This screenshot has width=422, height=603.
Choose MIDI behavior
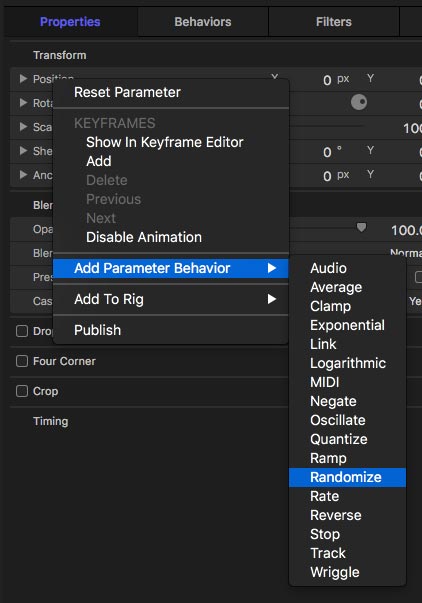pyautogui.click(x=347, y=382)
